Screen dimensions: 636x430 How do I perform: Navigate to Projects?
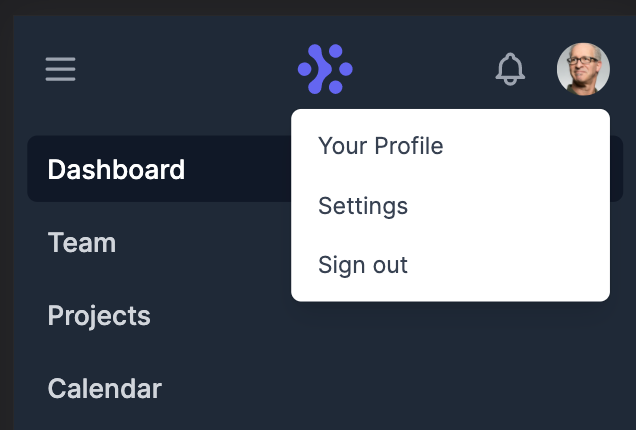(99, 316)
